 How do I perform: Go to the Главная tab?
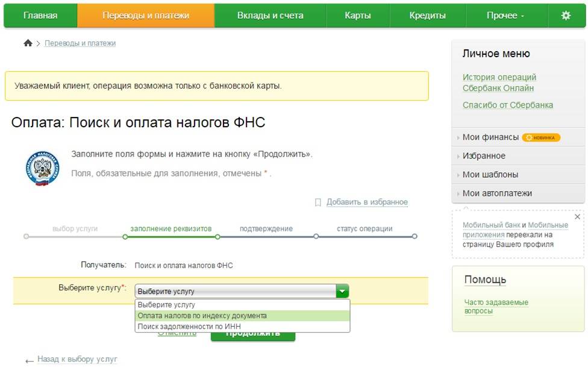(40, 16)
